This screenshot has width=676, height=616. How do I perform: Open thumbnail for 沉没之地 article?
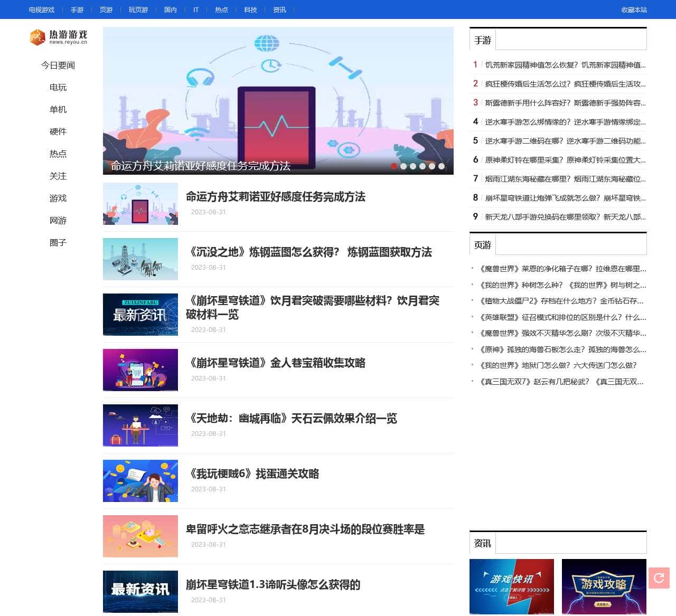[x=140, y=259]
